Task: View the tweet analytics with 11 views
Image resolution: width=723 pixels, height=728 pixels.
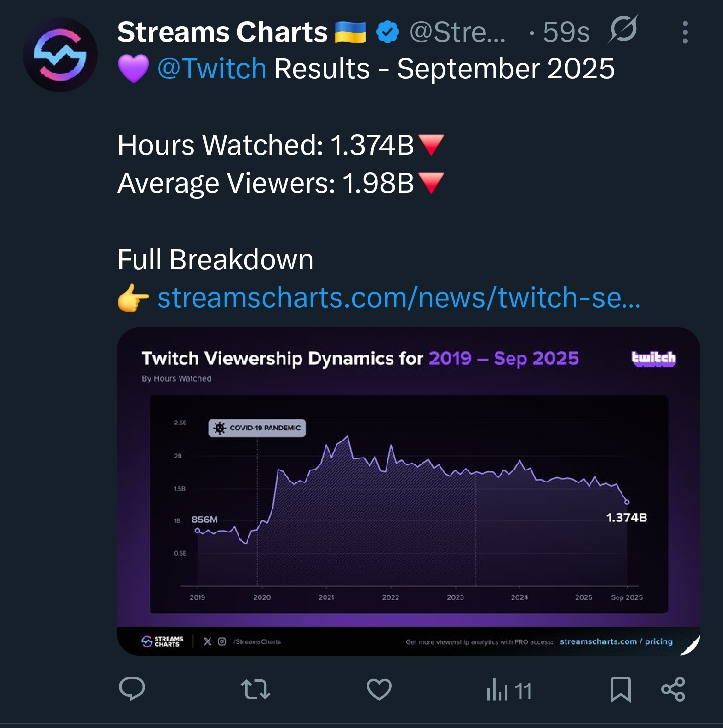Action: tap(509, 690)
